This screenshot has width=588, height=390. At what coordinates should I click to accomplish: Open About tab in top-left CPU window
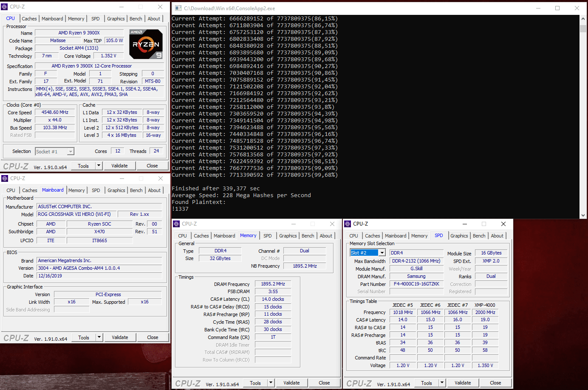pyautogui.click(x=154, y=19)
